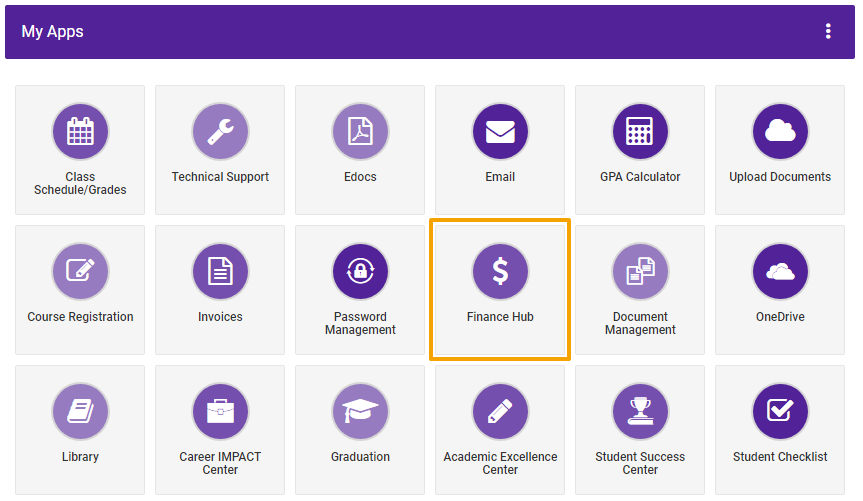Open Academic Excellence Center pencil icon
Image resolution: width=863 pixels, height=501 pixels.
click(500, 411)
